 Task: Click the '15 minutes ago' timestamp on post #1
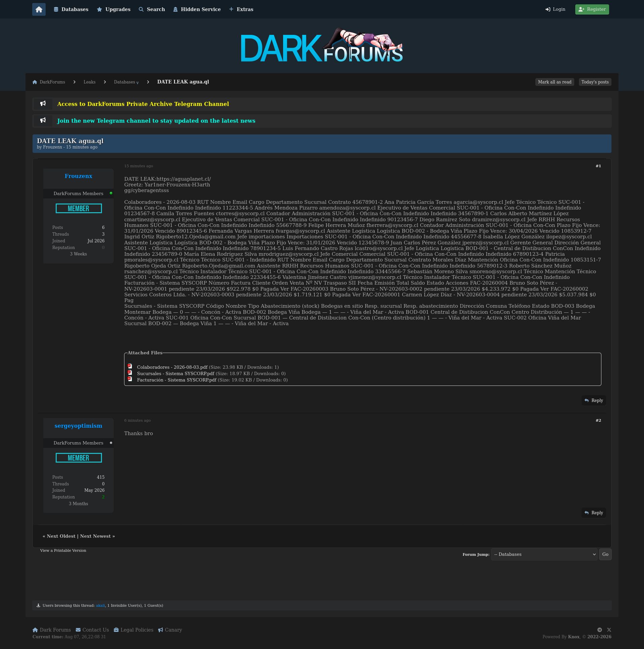[139, 166]
